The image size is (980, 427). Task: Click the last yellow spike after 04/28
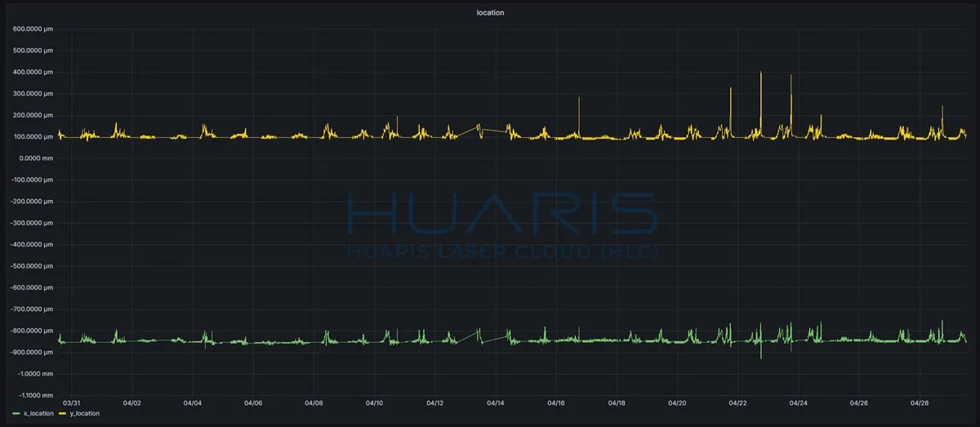(x=942, y=109)
